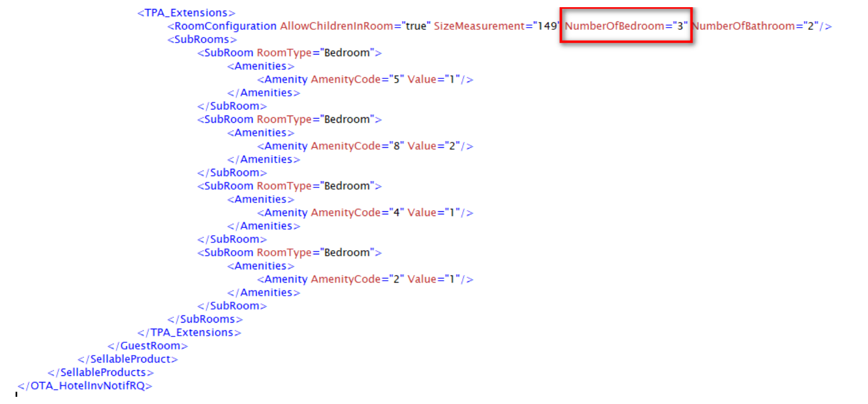Select the closing SubRooms tag

pos(205,319)
